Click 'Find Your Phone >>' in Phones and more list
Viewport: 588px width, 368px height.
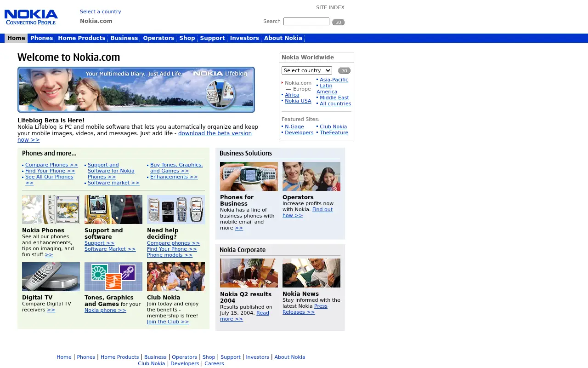coord(50,171)
